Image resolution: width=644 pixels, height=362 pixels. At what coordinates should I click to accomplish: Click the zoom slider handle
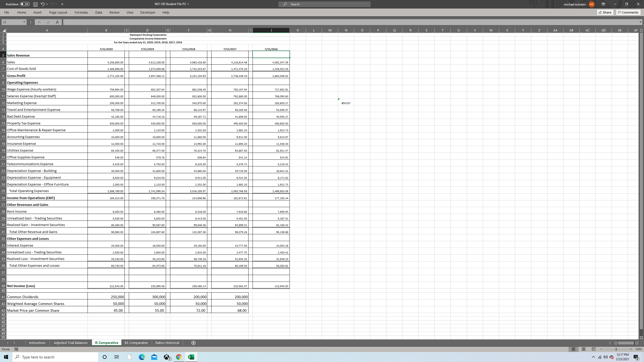click(616, 349)
